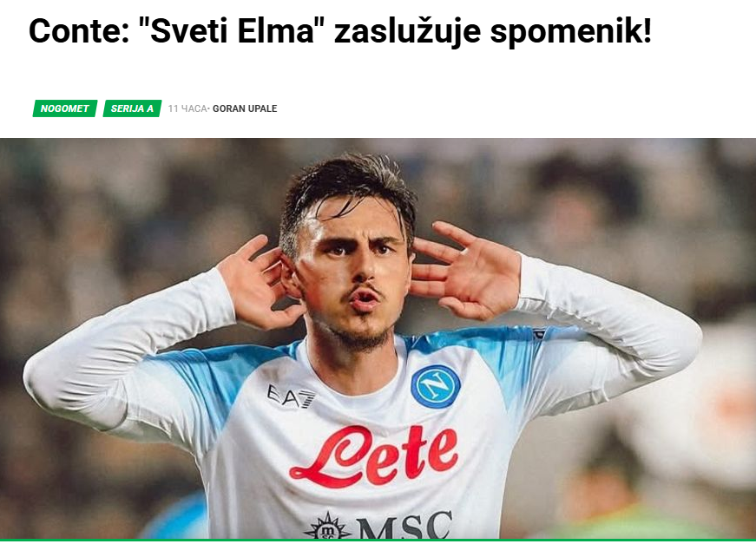Viewport: 756px width, 544px height.
Task: View author Goran Upale's articles
Action: (245, 109)
